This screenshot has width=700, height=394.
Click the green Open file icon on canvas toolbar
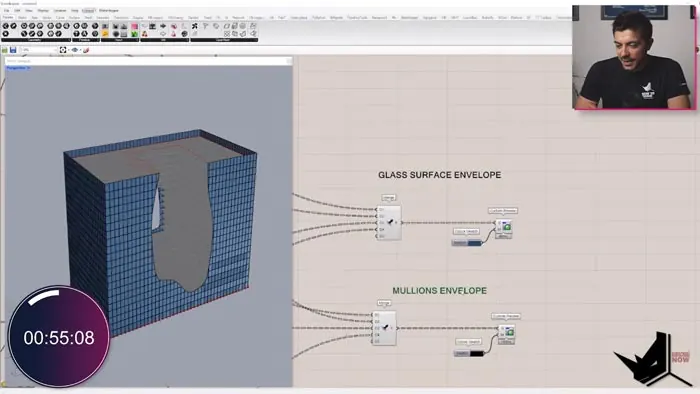click(5, 50)
